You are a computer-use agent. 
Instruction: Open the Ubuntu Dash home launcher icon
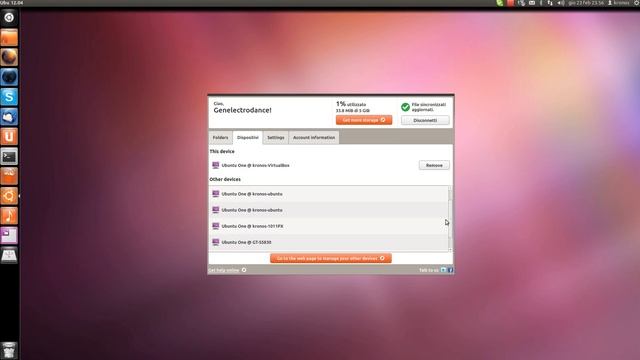click(9, 18)
